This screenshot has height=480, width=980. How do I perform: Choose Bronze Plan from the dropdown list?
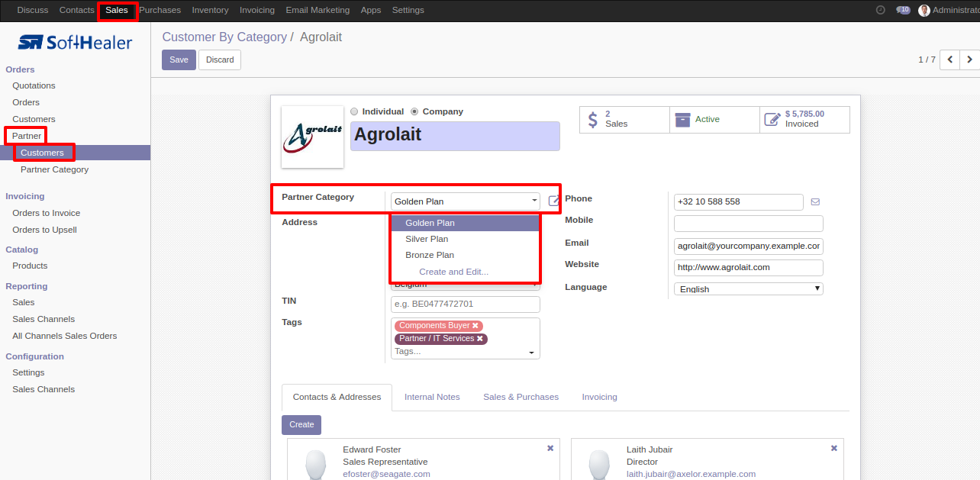tap(465, 255)
